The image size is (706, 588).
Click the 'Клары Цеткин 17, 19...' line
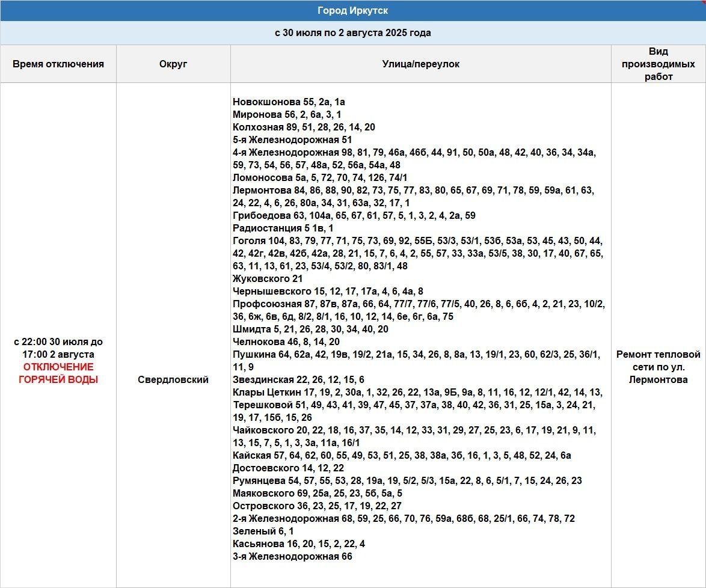tap(417, 392)
